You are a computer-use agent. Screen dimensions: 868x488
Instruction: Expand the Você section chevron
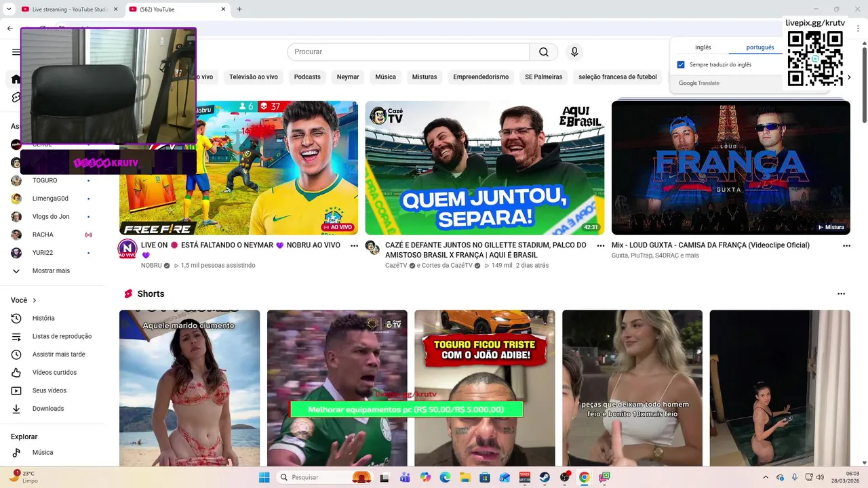tap(35, 300)
